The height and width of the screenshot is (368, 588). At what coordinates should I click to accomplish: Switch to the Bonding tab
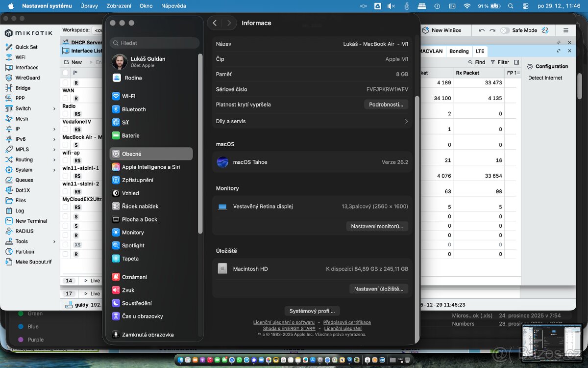[459, 51]
